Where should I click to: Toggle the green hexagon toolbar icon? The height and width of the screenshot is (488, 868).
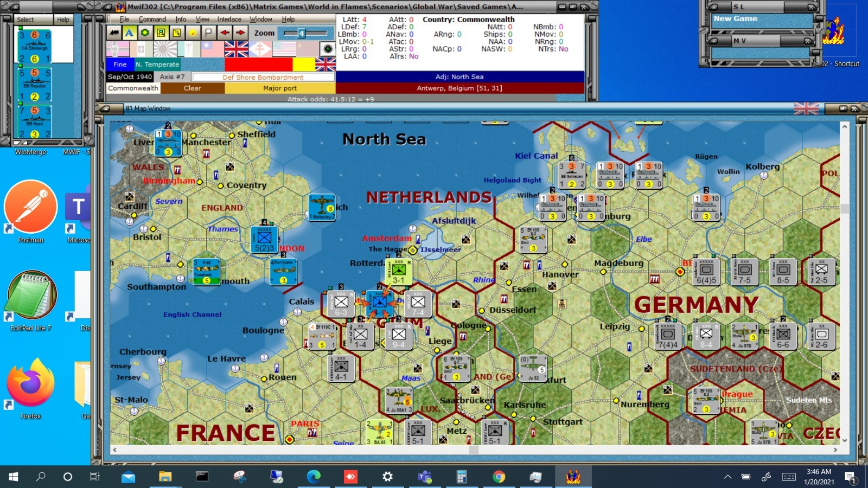145,33
